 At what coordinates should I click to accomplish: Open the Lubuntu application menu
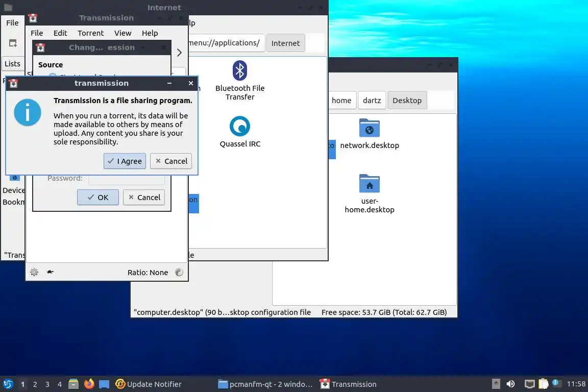(x=8, y=384)
